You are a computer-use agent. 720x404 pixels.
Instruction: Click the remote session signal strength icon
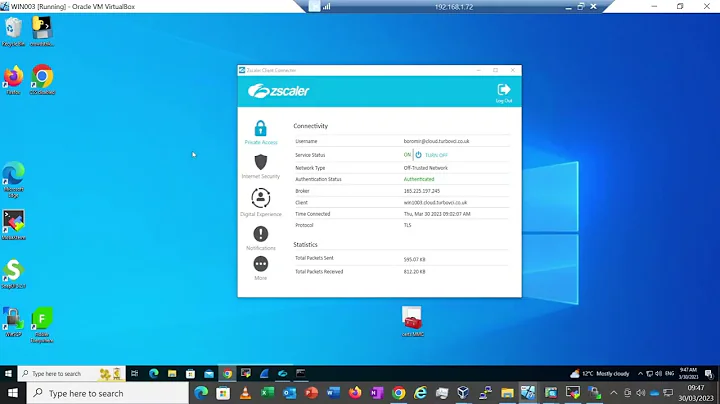pyautogui.click(x=326, y=6)
